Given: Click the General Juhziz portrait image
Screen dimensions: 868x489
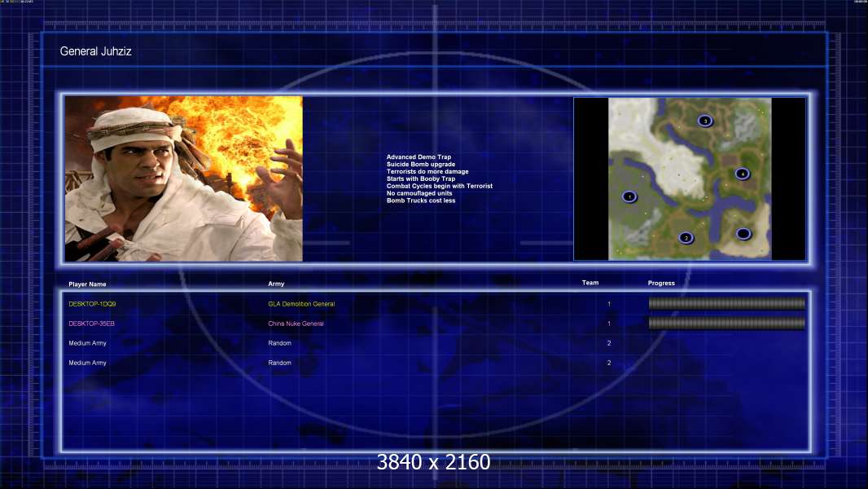Looking at the screenshot, I should click(x=184, y=178).
